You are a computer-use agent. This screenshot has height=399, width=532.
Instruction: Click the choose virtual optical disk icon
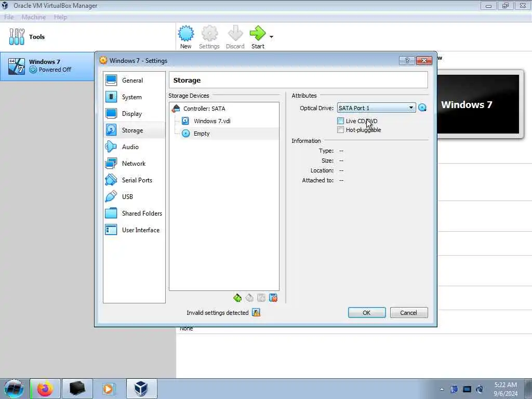tap(422, 108)
